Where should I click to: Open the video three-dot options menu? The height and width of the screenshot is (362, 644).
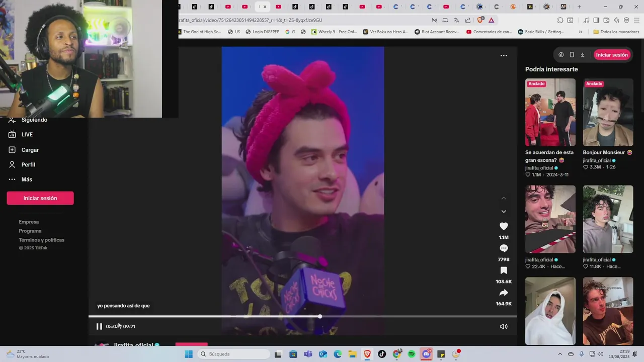pyautogui.click(x=504, y=56)
